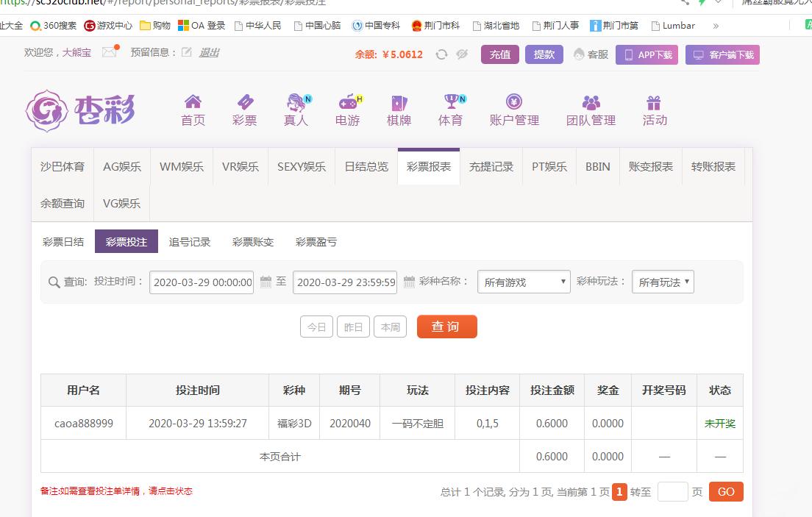The width and height of the screenshot is (812, 517).
Task: Refresh the account balance
Action: click(x=441, y=54)
